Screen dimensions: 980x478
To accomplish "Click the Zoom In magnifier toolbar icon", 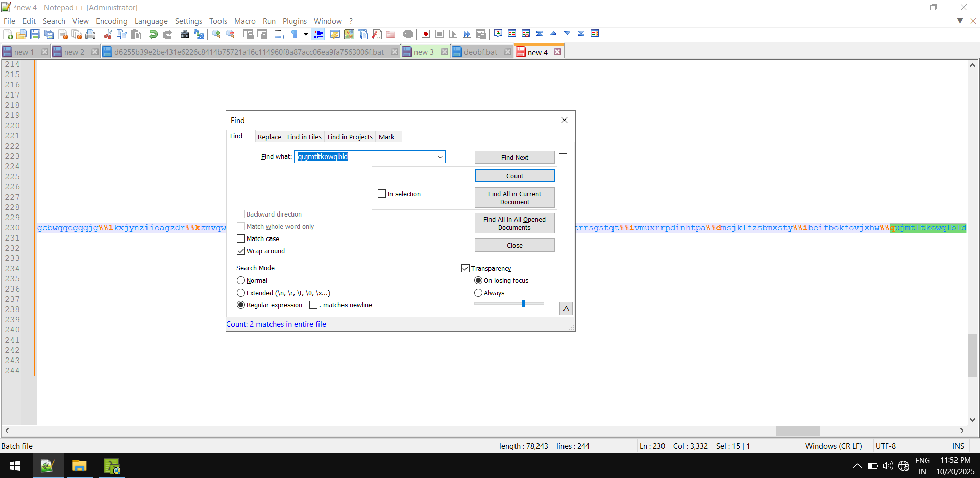I will tap(217, 34).
